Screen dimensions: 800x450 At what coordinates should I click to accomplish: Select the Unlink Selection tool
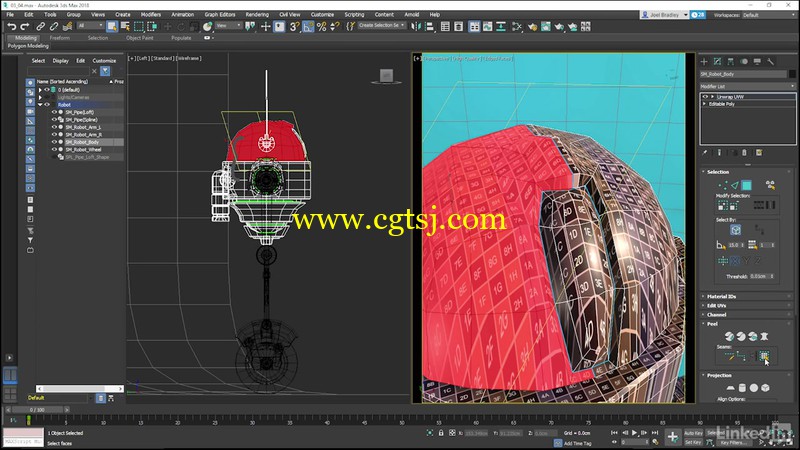54,27
